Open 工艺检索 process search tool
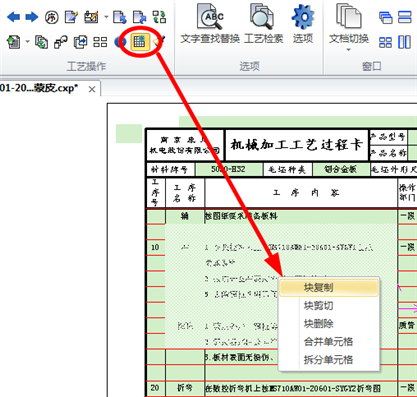417x397 pixels. pos(263,24)
